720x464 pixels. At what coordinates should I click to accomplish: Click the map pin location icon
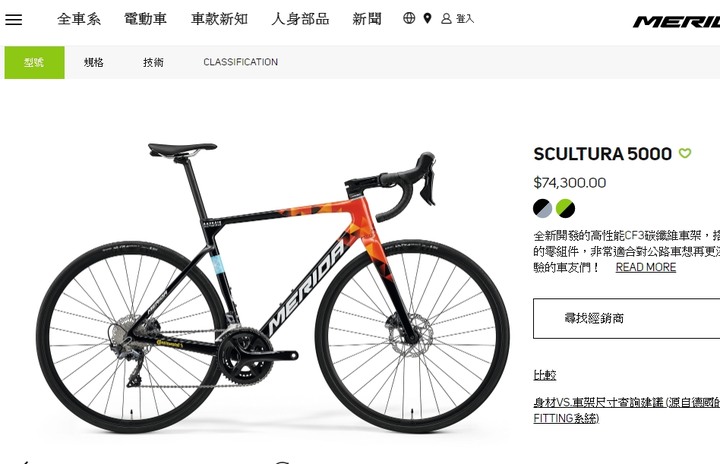(427, 18)
